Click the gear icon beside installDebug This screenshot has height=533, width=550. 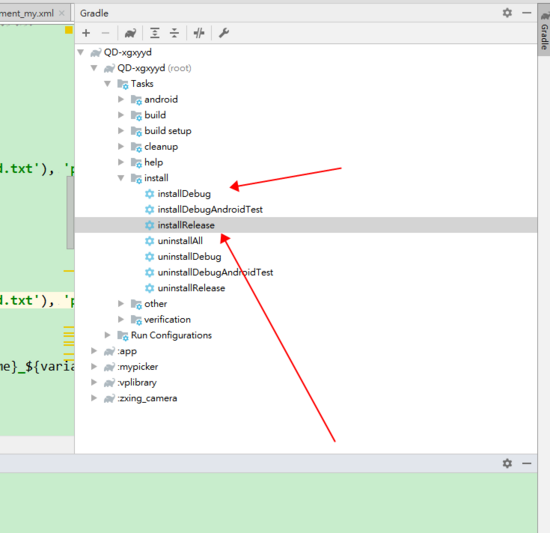pos(150,194)
